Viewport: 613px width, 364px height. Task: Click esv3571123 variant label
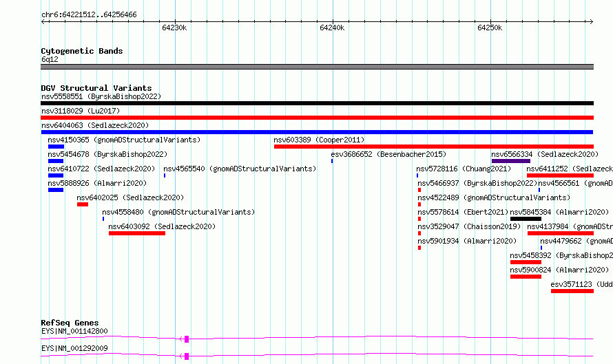tap(582, 284)
